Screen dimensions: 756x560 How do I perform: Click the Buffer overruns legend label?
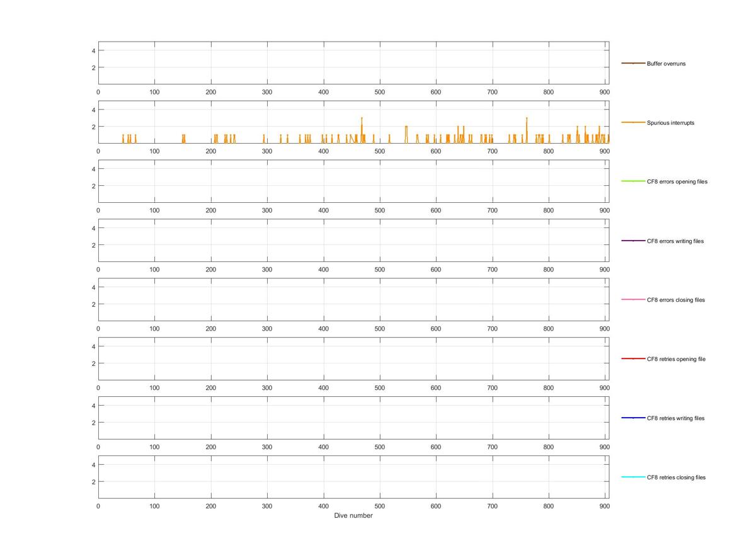(x=666, y=64)
